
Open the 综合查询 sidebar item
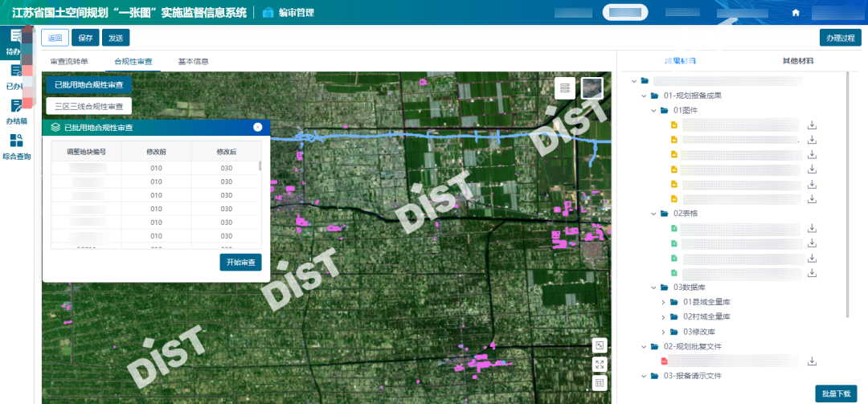pyautogui.click(x=16, y=147)
